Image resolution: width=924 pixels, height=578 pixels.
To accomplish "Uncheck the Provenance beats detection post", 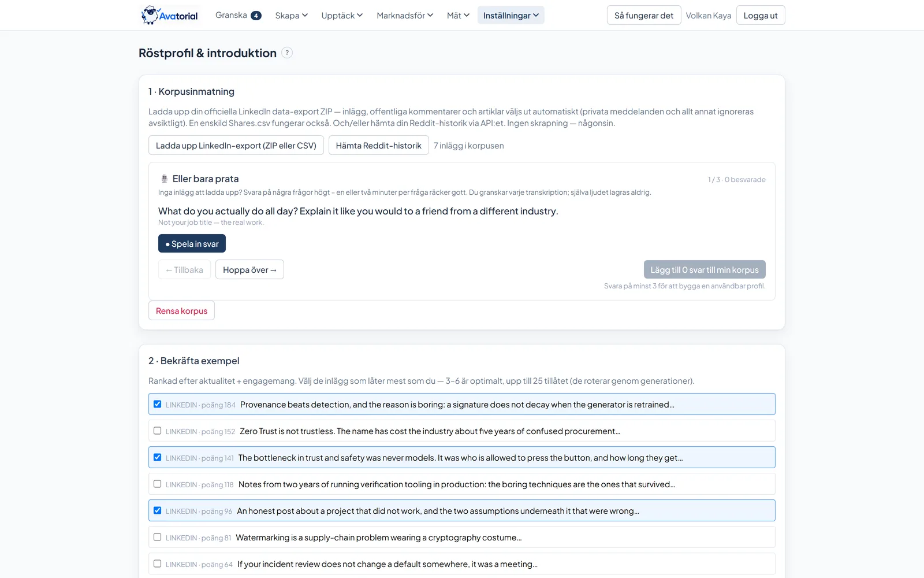I will tap(157, 404).
